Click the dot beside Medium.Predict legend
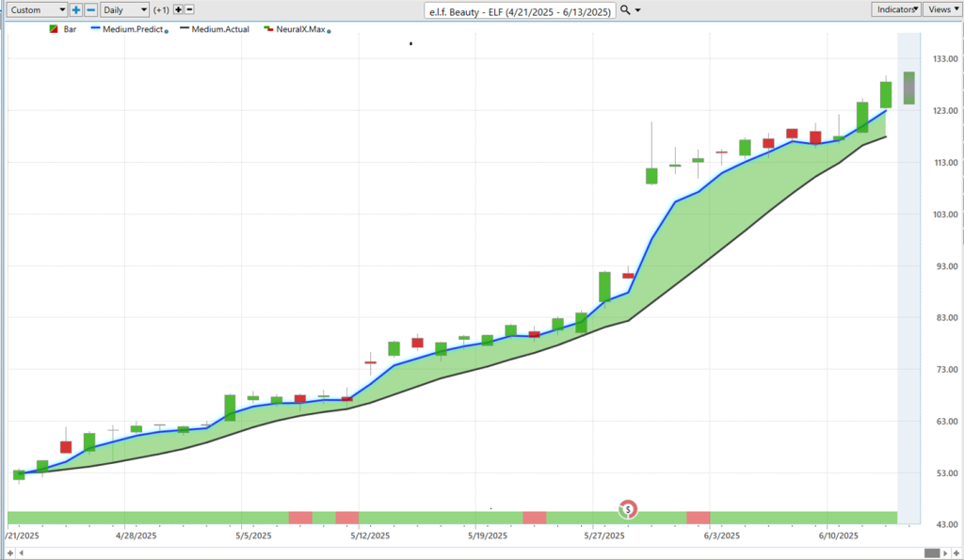 tap(167, 31)
